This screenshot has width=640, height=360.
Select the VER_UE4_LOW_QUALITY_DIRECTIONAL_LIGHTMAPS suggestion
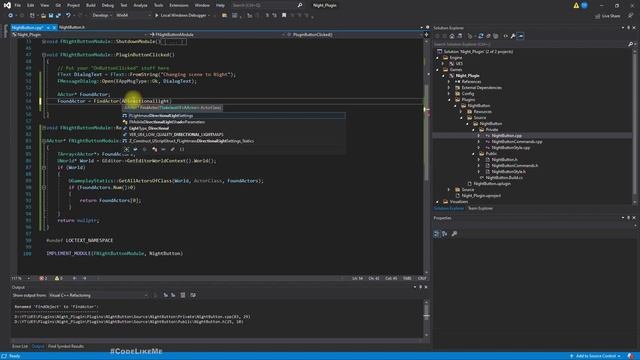pos(233,134)
